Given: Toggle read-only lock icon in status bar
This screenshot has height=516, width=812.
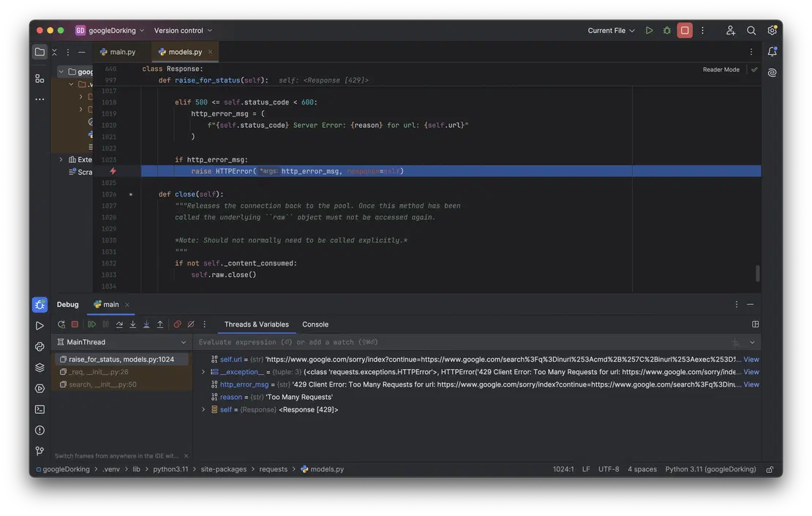Looking at the screenshot, I should 770,469.
